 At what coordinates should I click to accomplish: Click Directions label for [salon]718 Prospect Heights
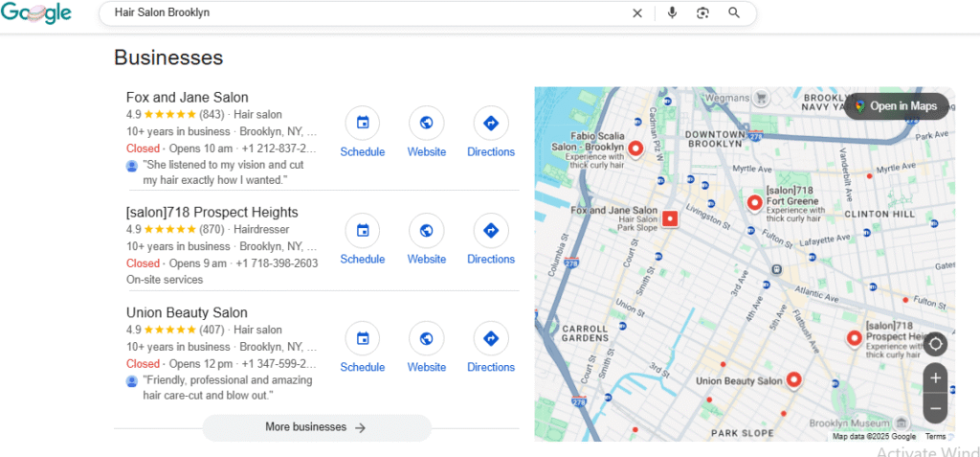[491, 260]
